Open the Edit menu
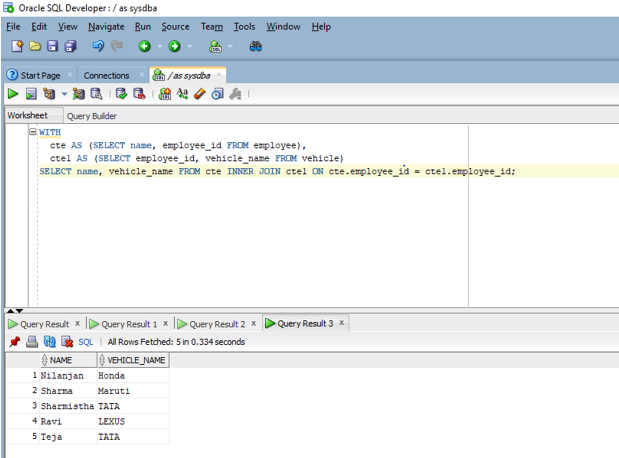The width and height of the screenshot is (619, 458). pyautogui.click(x=39, y=26)
